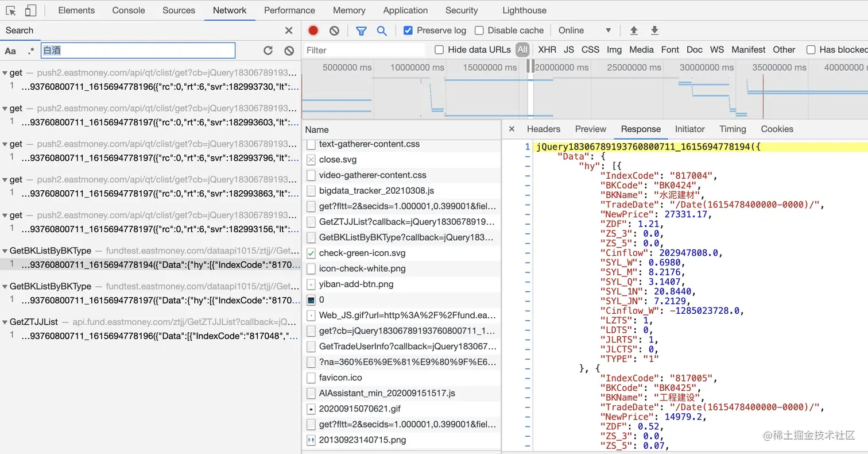The width and height of the screenshot is (868, 454).
Task: Open network search magnifier icon
Action: click(382, 30)
